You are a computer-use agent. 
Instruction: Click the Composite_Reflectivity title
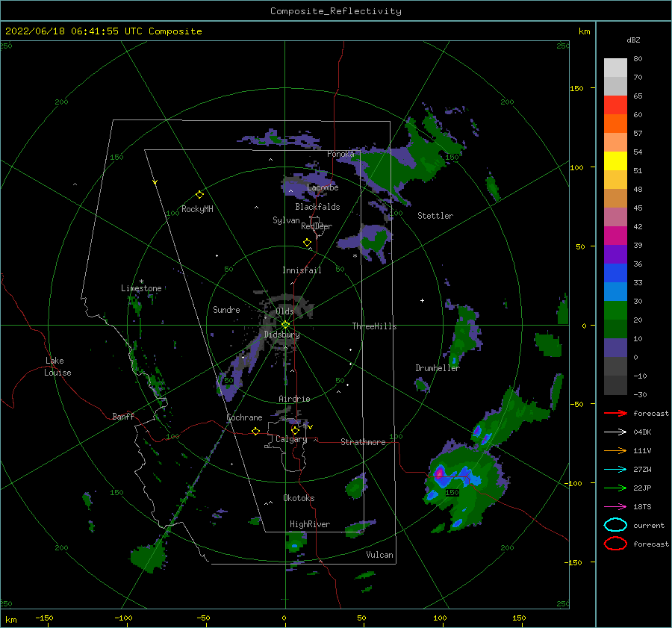[x=336, y=11]
